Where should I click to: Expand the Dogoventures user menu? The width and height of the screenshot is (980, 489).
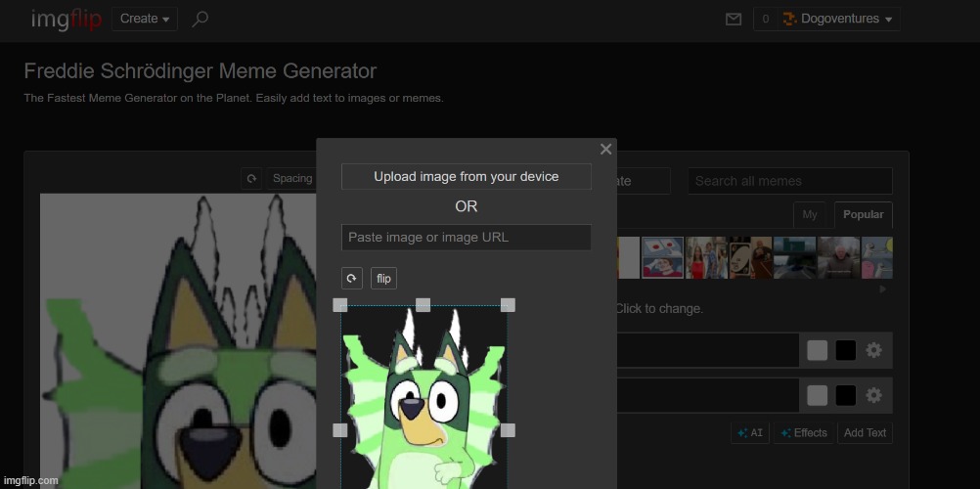pyautogui.click(x=839, y=19)
